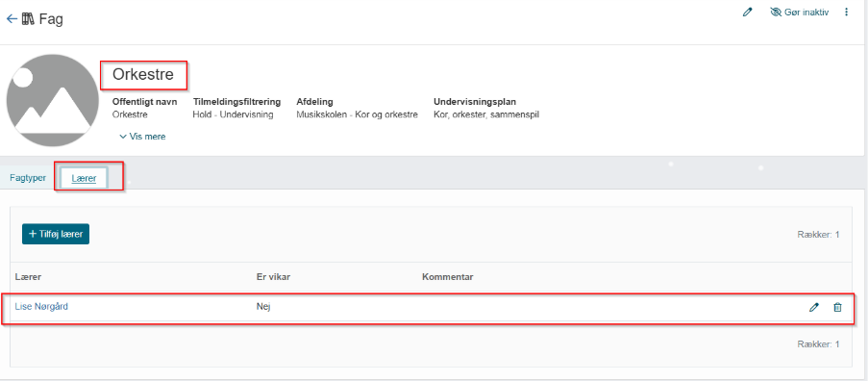The width and height of the screenshot is (868, 381).
Task: Select the Nej value in the Er vikar column
Action: tap(263, 306)
